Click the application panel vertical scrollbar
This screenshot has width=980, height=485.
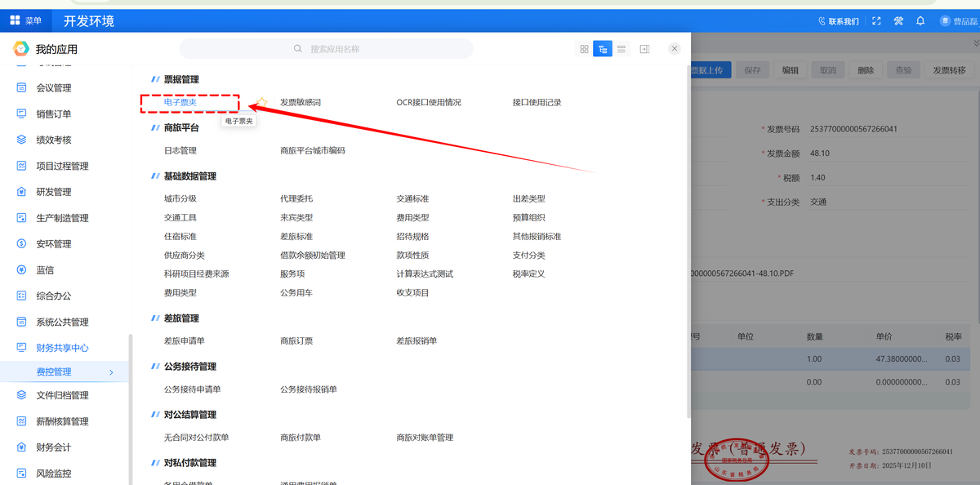[x=688, y=241]
